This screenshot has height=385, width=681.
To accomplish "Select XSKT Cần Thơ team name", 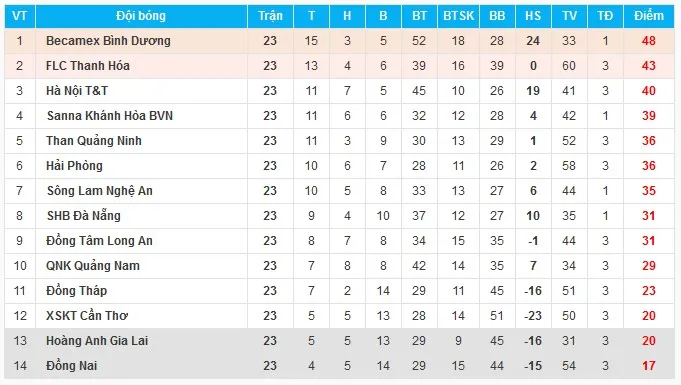I will pyautogui.click(x=87, y=315).
